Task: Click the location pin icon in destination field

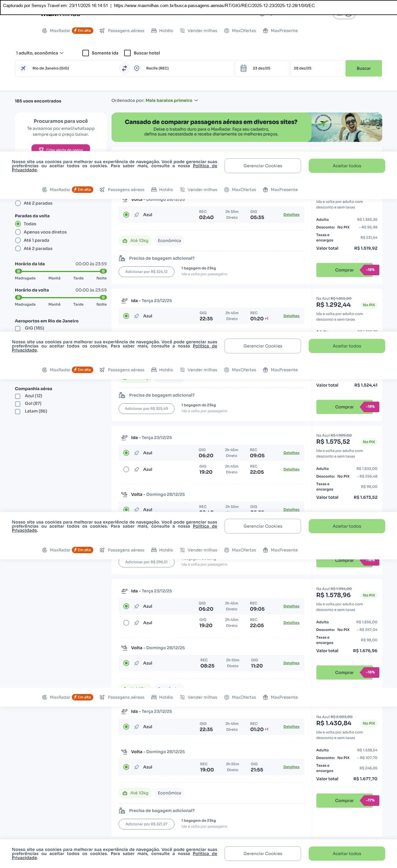Action: tap(137, 68)
